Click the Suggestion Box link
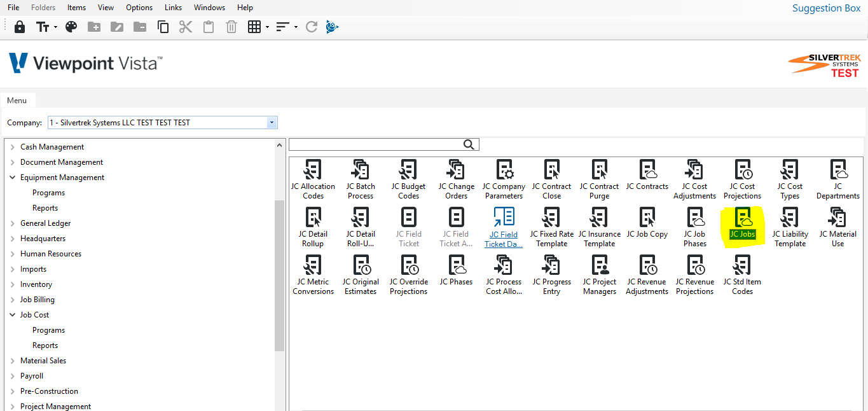The height and width of the screenshot is (411, 868). pyautogui.click(x=826, y=8)
